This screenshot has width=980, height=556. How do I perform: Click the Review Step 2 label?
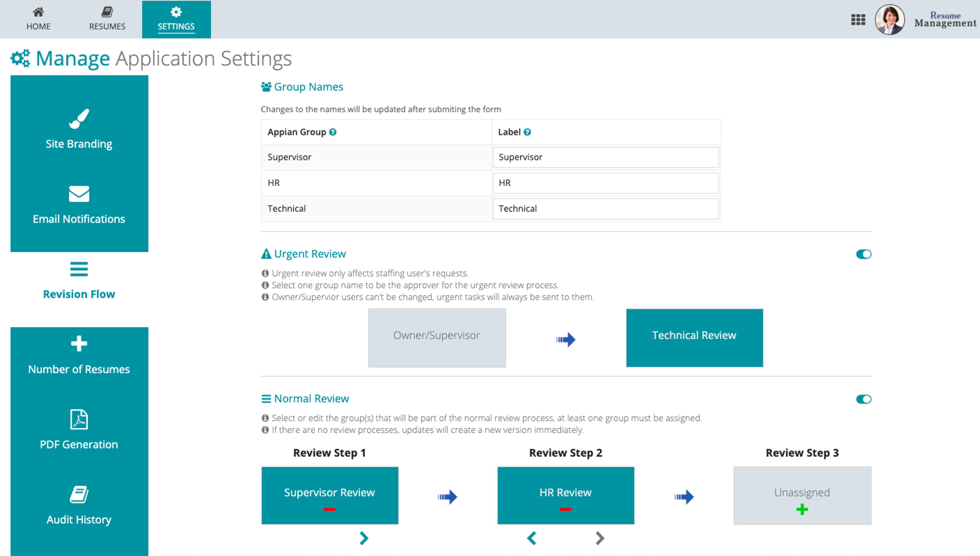pos(566,453)
